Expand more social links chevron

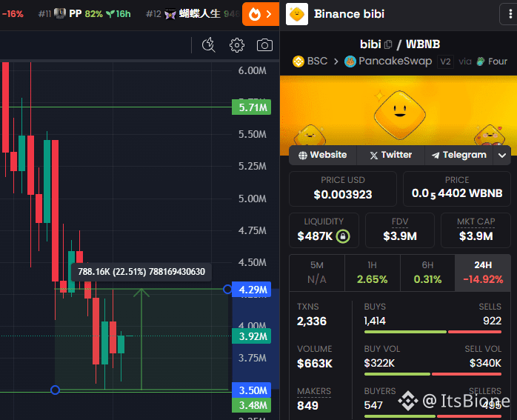tap(502, 156)
